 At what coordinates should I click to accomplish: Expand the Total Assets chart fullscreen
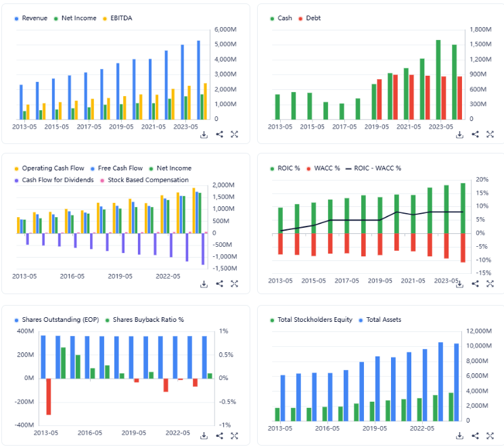click(x=490, y=436)
